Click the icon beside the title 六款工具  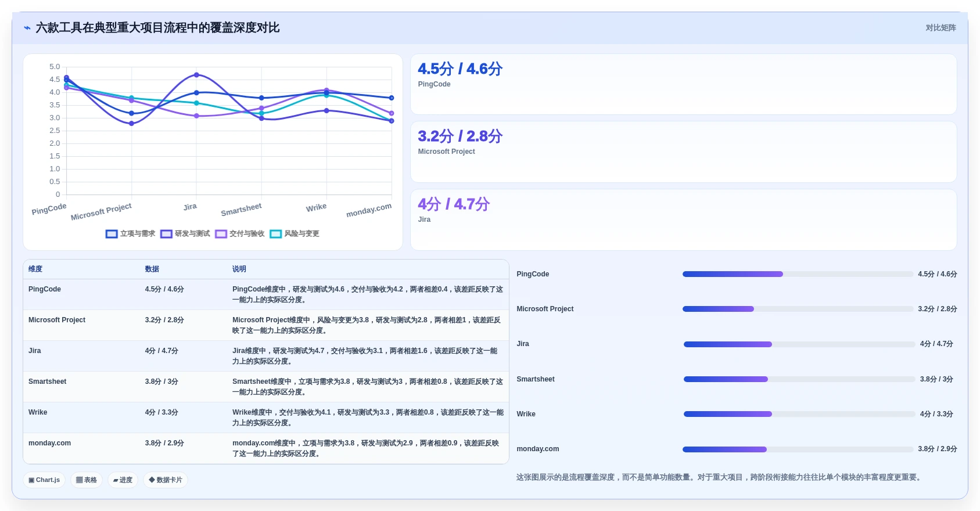point(27,28)
